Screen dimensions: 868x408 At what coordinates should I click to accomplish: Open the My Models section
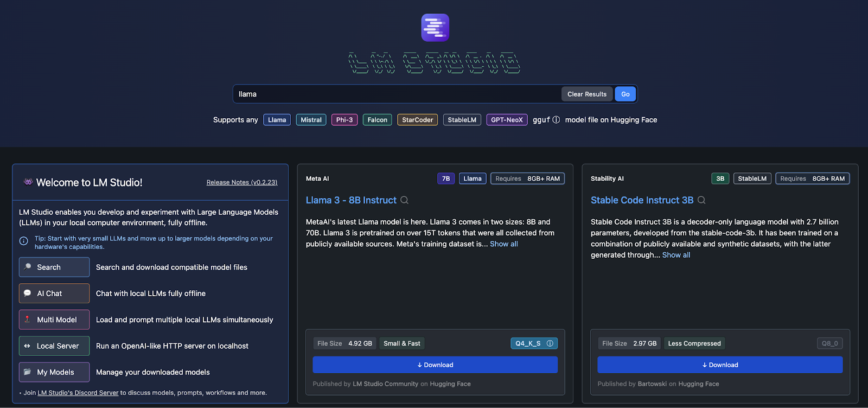(x=54, y=372)
